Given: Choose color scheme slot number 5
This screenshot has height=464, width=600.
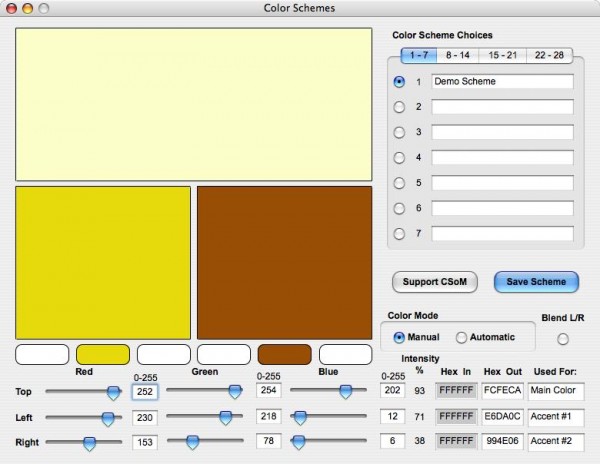Looking at the screenshot, I should point(400,183).
